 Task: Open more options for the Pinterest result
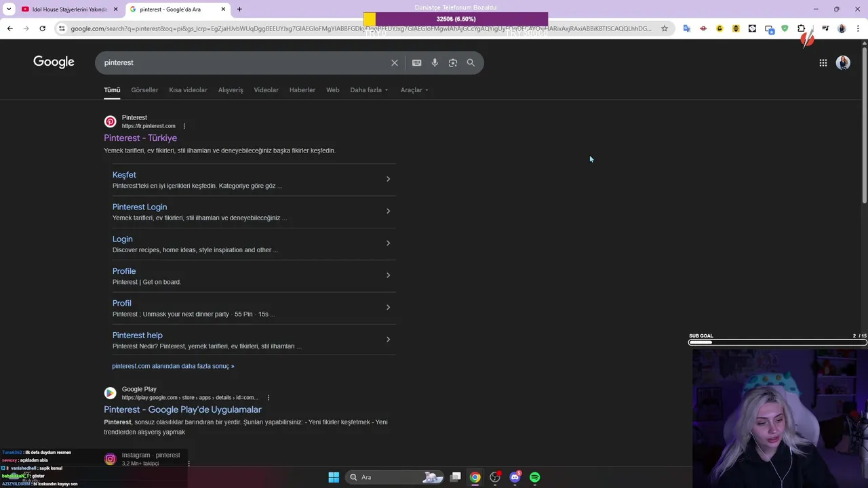pyautogui.click(x=184, y=126)
